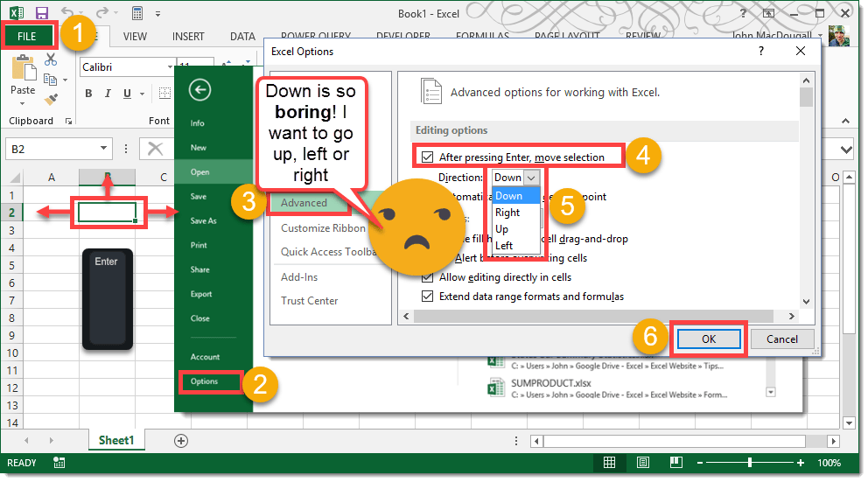Click the Save icon in quick access toolbar
The image size is (868, 482).
click(x=41, y=13)
